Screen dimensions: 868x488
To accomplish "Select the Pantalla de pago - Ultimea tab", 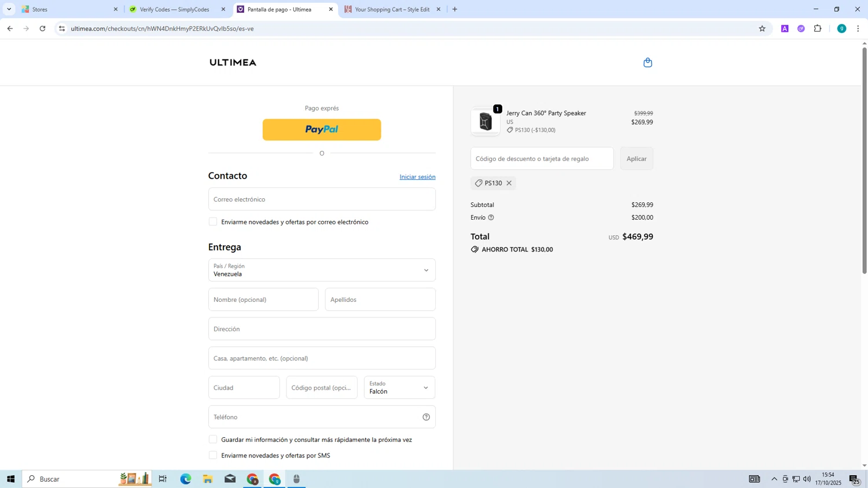I will (285, 9).
